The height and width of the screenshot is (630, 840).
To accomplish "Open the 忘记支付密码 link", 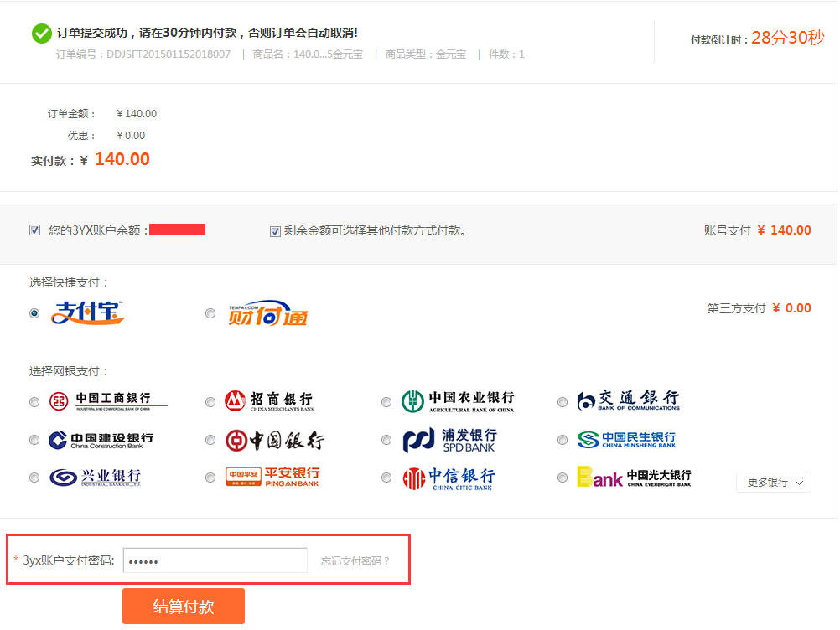I will click(x=355, y=561).
